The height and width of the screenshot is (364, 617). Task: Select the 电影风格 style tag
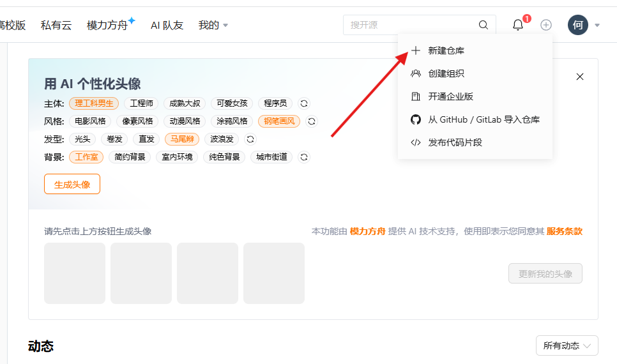pos(90,121)
